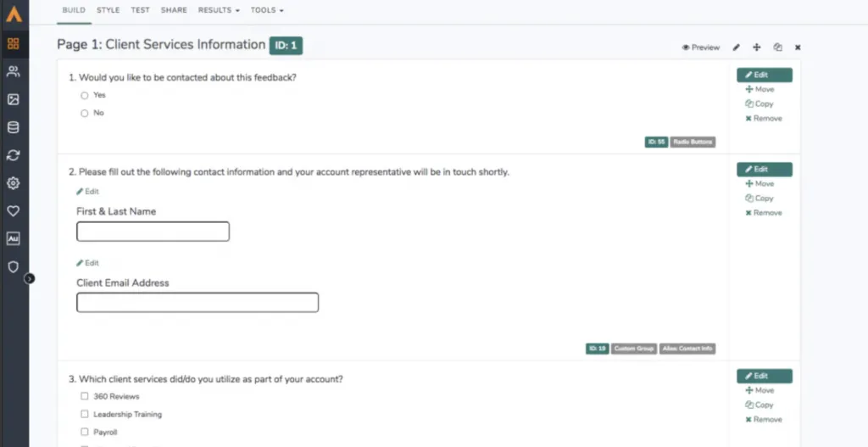This screenshot has width=868, height=447.
Task: Open the sync arrows icon in sidebar
Action: click(14, 156)
